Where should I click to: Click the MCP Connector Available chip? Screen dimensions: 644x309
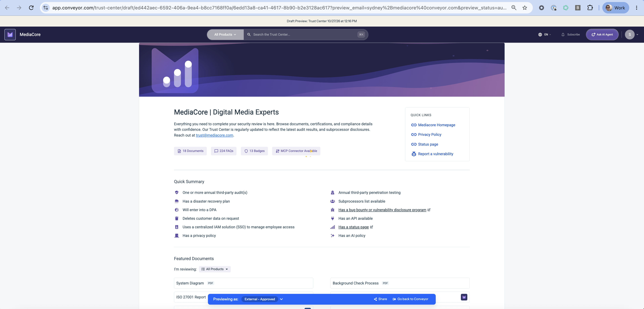pos(296,151)
